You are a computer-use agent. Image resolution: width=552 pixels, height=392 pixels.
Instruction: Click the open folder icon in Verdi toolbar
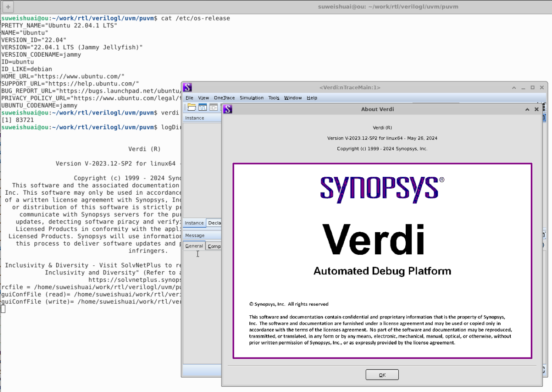pyautogui.click(x=192, y=107)
